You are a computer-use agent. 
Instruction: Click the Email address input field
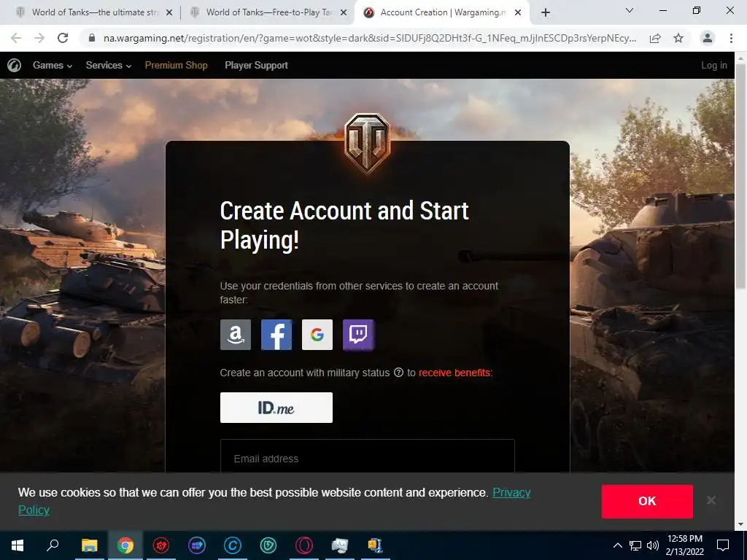pyautogui.click(x=368, y=456)
